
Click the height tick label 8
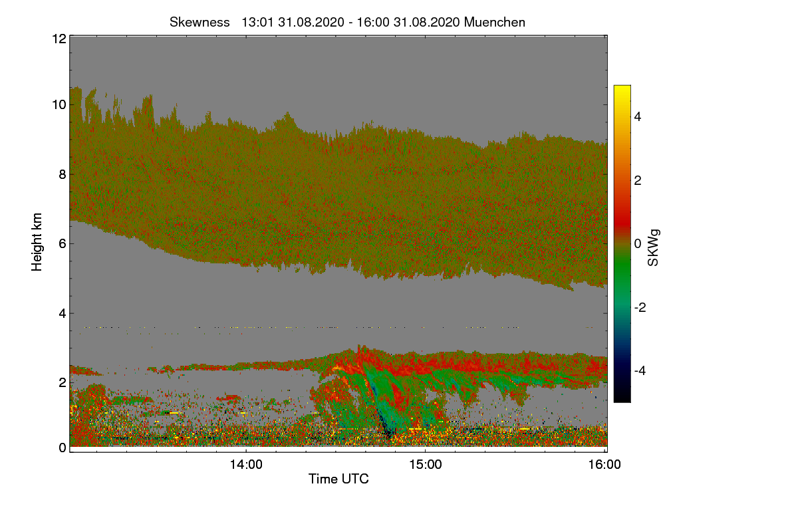[x=63, y=174]
